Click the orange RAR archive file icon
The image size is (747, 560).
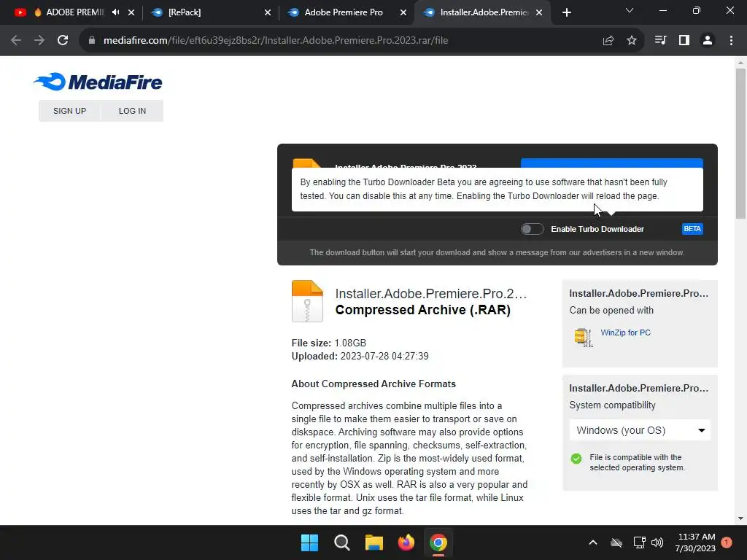pos(307,301)
